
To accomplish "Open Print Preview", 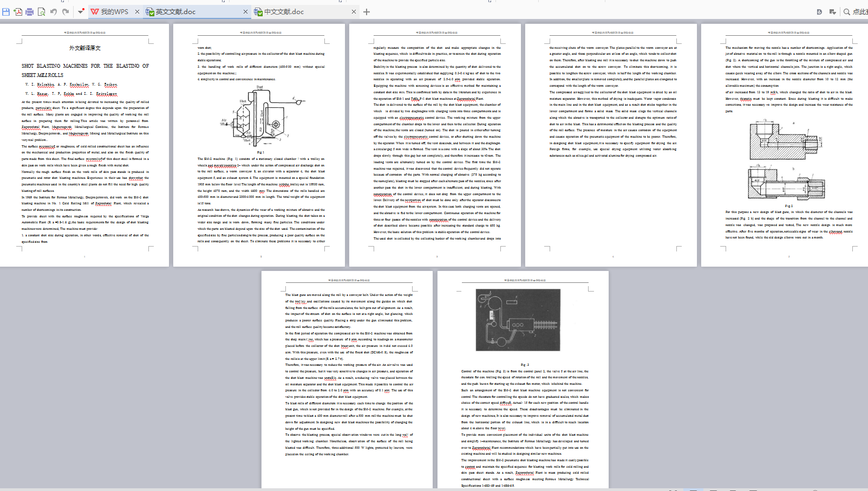I will [x=42, y=11].
